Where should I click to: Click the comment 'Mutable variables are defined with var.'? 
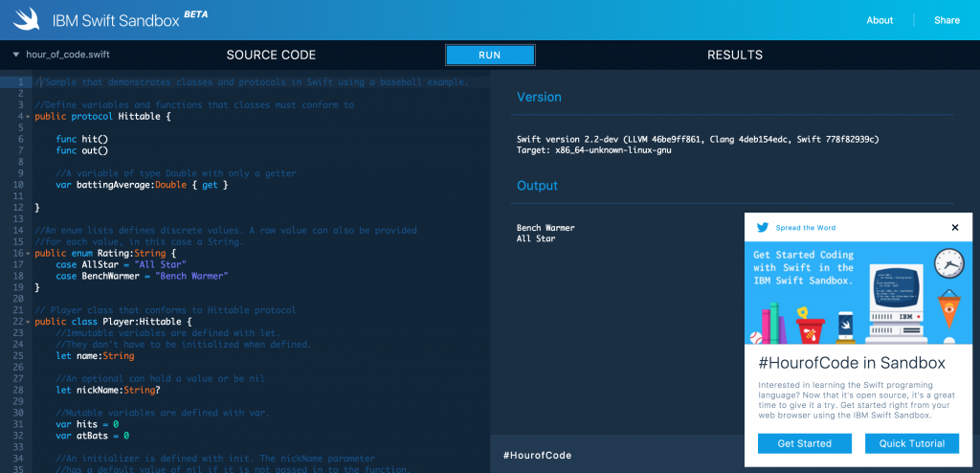pos(163,413)
